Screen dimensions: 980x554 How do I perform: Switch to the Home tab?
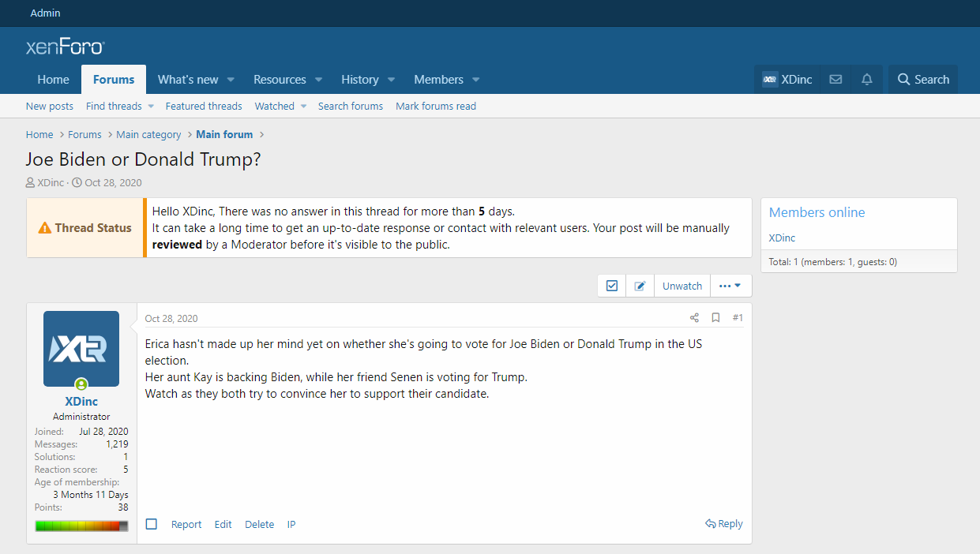pos(53,80)
